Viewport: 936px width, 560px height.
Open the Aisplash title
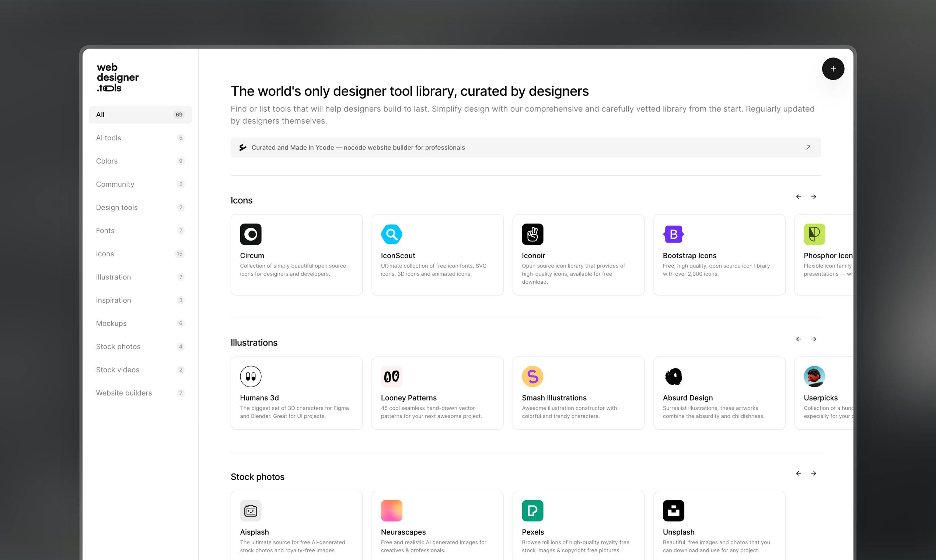tap(254, 532)
